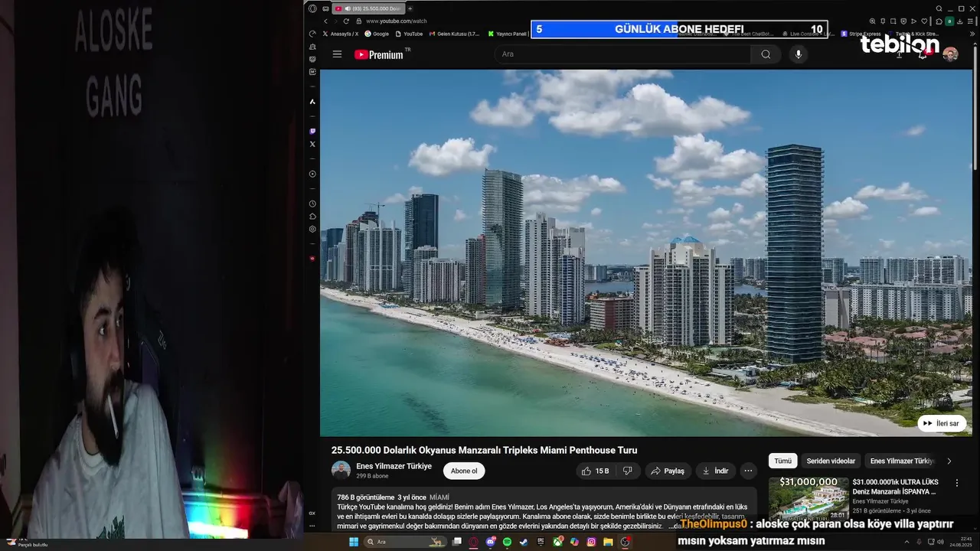Click inside the YouTube Ara search field
Screen dimensions: 980x551
(624, 54)
